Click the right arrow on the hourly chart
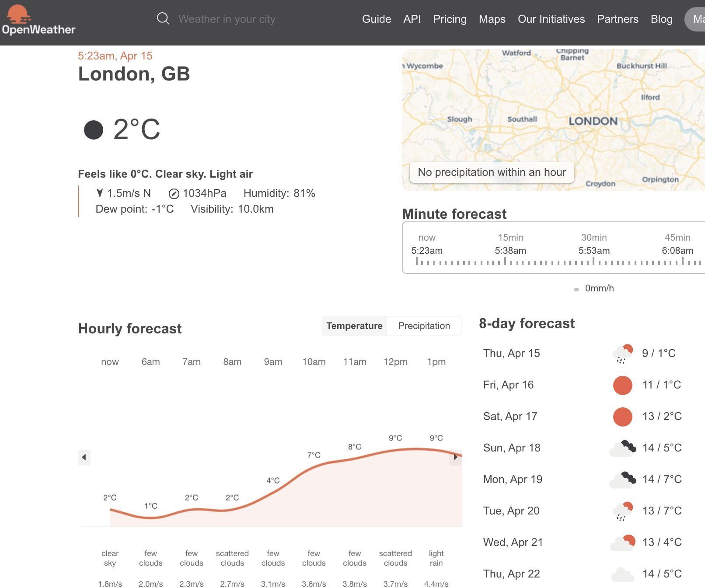This screenshot has height=588, width=705. (456, 458)
